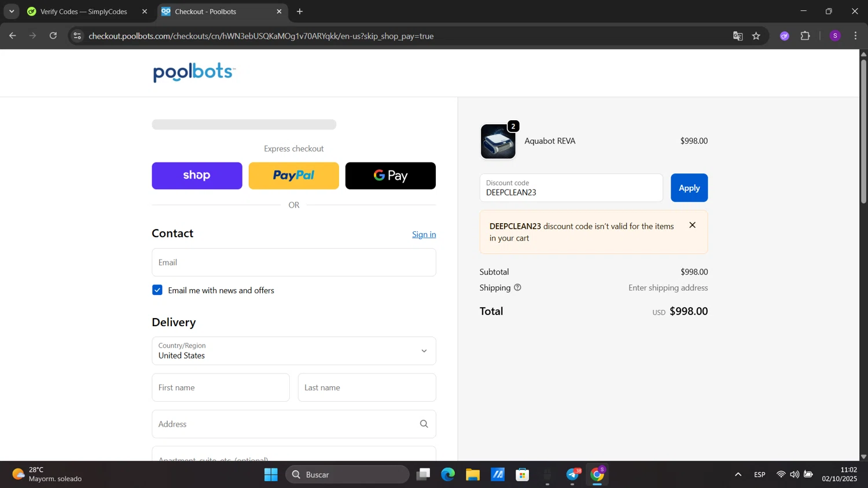The image size is (868, 488).
Task: Open the Extensions puzzle icon
Action: click(806, 36)
